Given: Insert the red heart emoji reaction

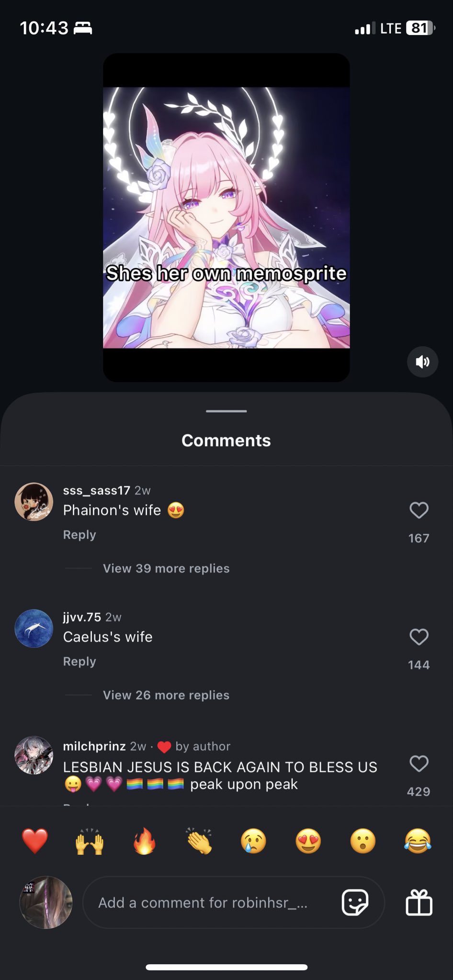Looking at the screenshot, I should point(35,841).
